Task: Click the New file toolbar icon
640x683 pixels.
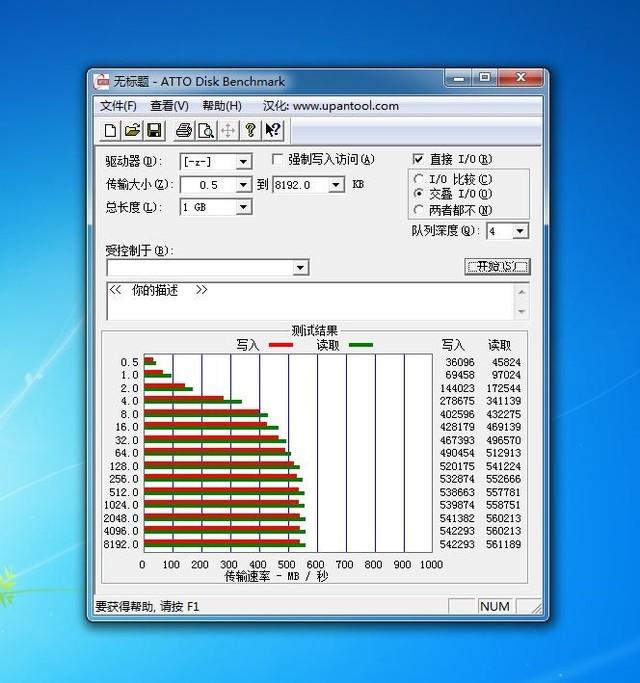Action: pos(110,130)
